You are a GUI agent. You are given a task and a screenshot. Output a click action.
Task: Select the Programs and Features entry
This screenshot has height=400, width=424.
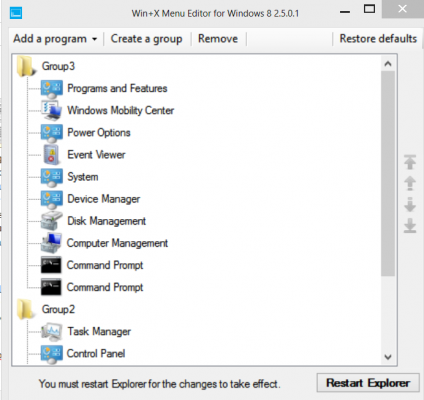click(x=117, y=88)
